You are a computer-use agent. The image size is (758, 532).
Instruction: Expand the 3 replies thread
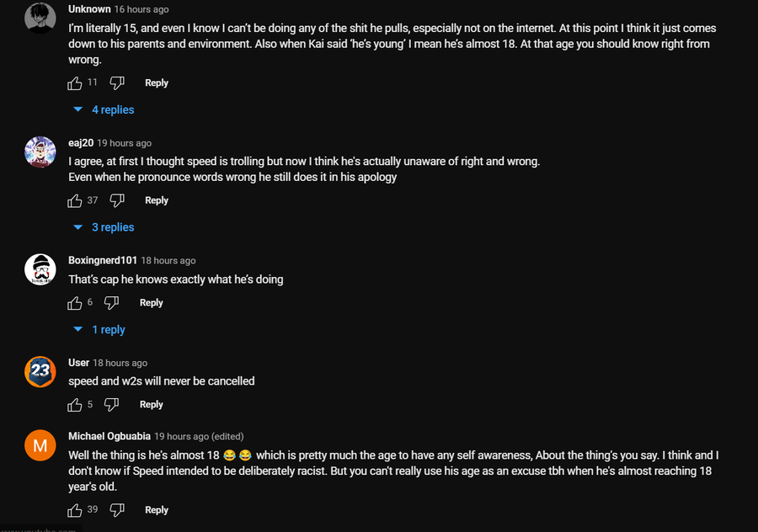pos(104,227)
